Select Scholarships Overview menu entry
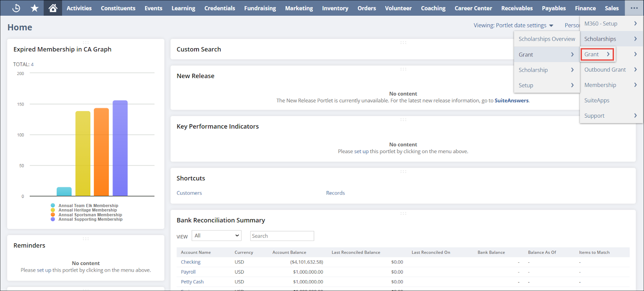 546,39
